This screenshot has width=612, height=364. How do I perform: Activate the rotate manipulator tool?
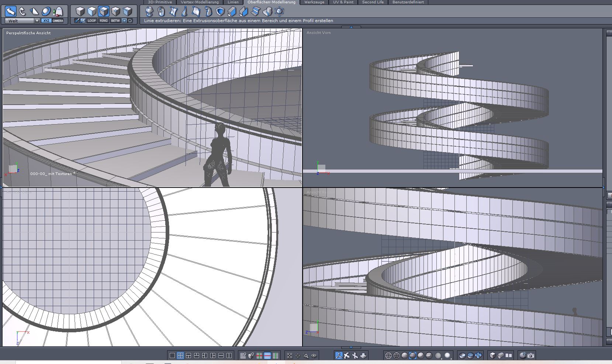23,11
